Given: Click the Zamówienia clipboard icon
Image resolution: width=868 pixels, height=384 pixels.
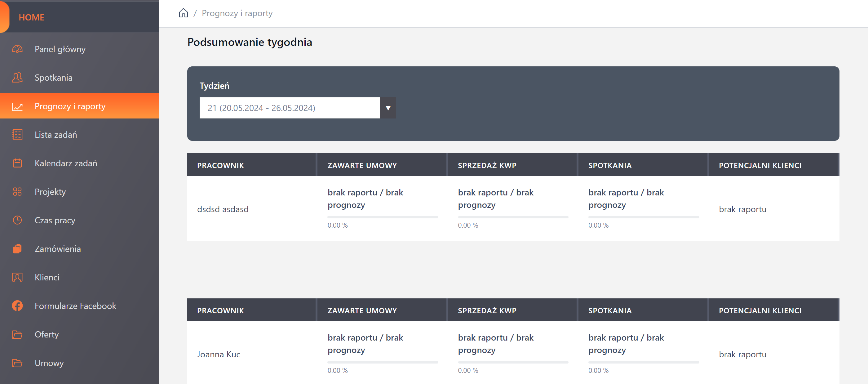Looking at the screenshot, I should coord(17,249).
